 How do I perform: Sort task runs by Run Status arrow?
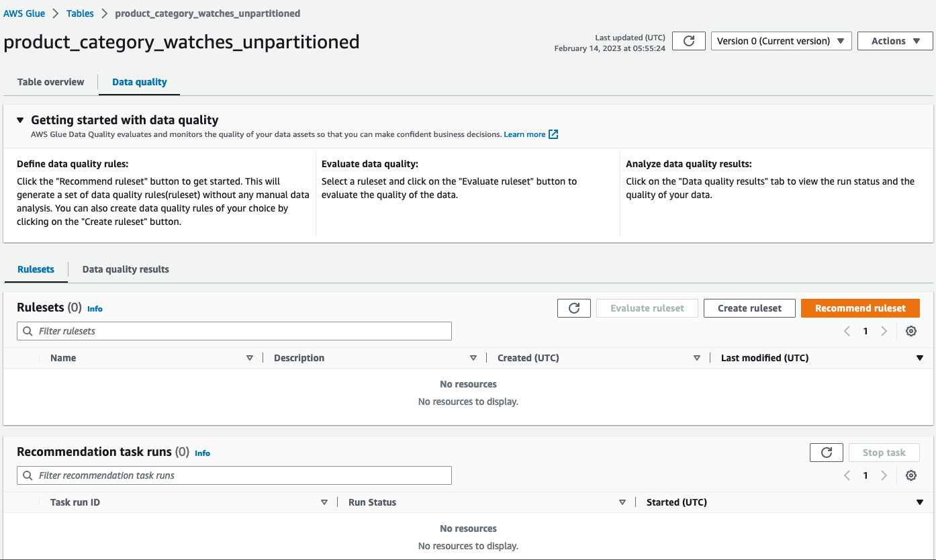pyautogui.click(x=622, y=502)
